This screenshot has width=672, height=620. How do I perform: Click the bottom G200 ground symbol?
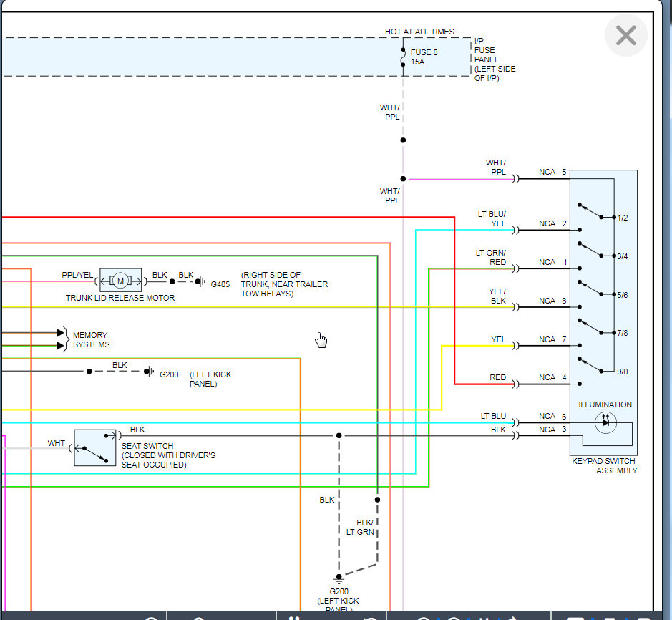pyautogui.click(x=339, y=578)
